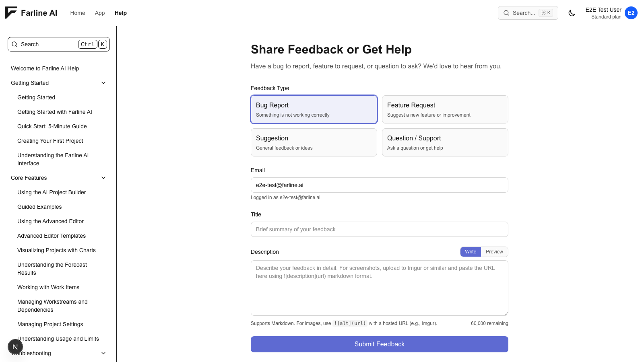Select the Suggestion feedback card
The width and height of the screenshot is (644, 362).
[314, 142]
